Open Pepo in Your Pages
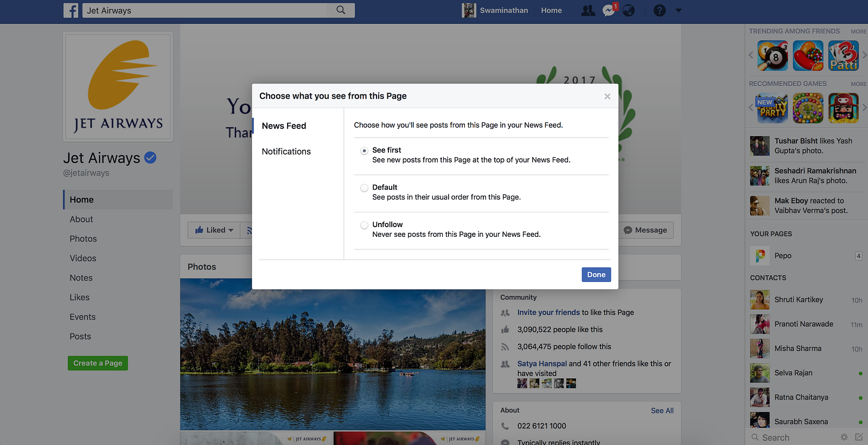This screenshot has height=445, width=868. [x=806, y=255]
